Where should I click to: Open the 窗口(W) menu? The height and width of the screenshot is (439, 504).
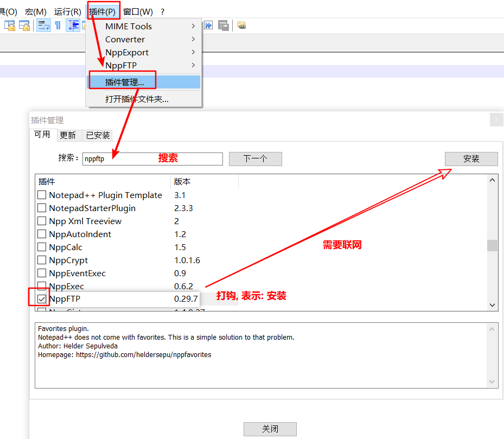(138, 11)
